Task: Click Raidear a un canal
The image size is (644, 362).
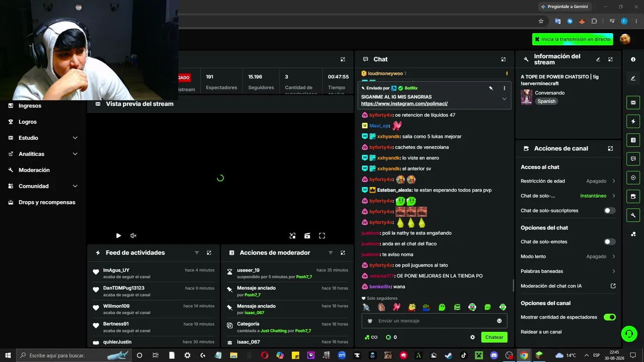Action: [x=541, y=332]
